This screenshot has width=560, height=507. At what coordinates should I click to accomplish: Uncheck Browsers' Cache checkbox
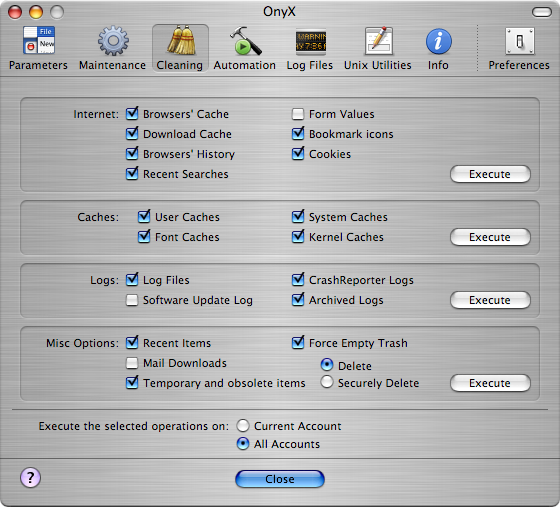[x=132, y=114]
